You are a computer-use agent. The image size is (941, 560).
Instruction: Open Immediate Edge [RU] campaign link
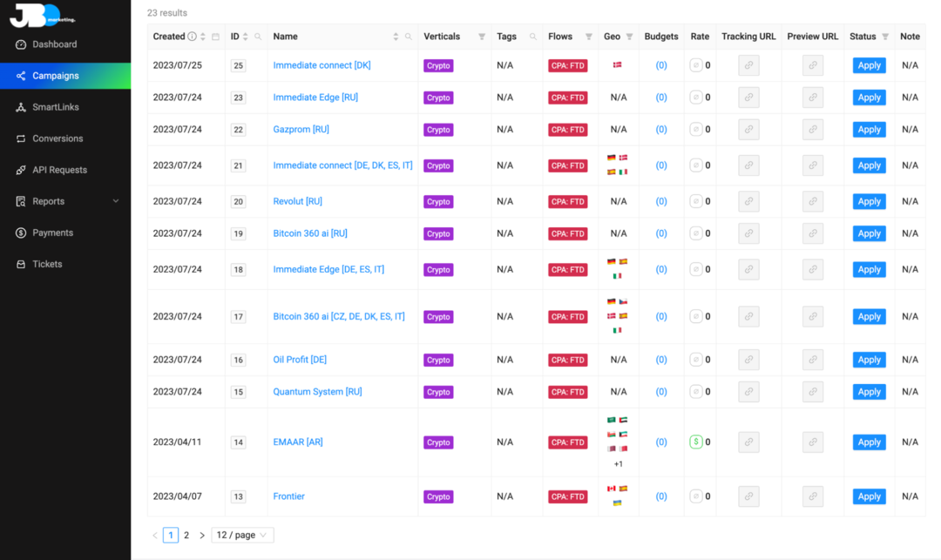[315, 98]
